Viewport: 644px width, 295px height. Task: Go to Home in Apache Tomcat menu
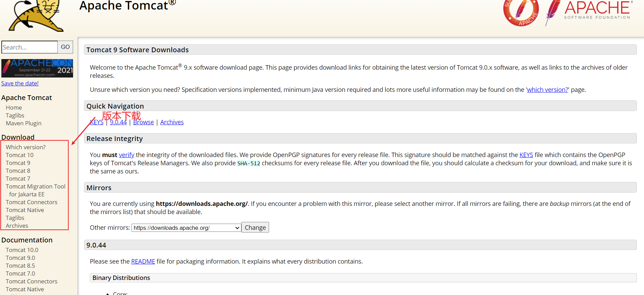tap(14, 108)
